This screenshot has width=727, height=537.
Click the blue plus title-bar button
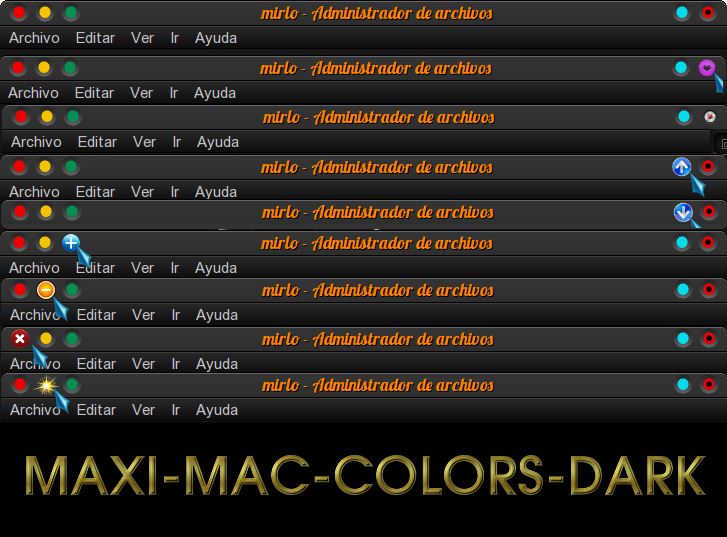coord(71,243)
